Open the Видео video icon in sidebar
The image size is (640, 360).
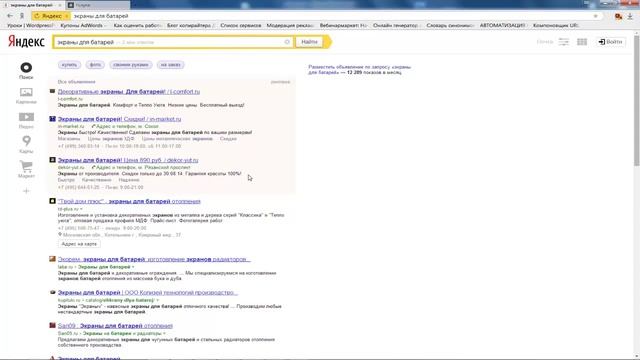26,117
